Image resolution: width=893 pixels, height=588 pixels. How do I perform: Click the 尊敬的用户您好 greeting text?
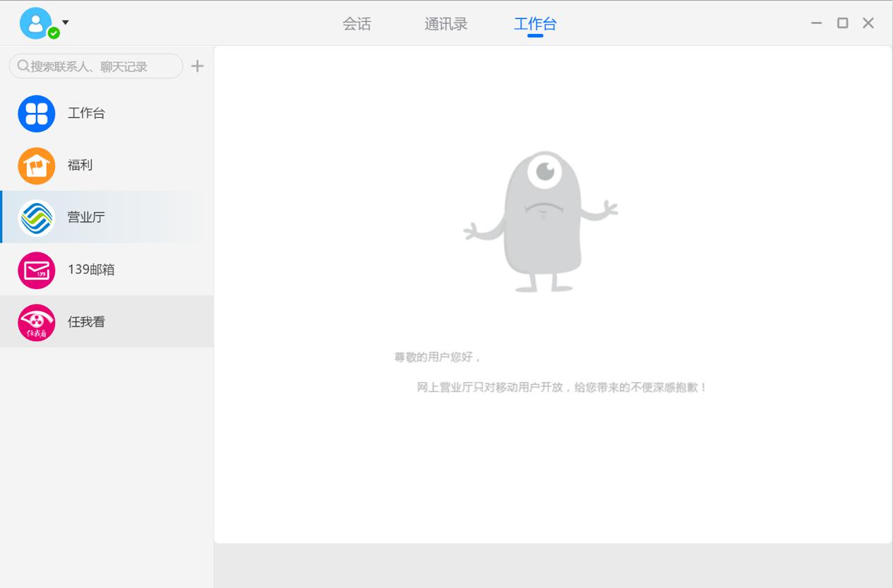point(437,357)
